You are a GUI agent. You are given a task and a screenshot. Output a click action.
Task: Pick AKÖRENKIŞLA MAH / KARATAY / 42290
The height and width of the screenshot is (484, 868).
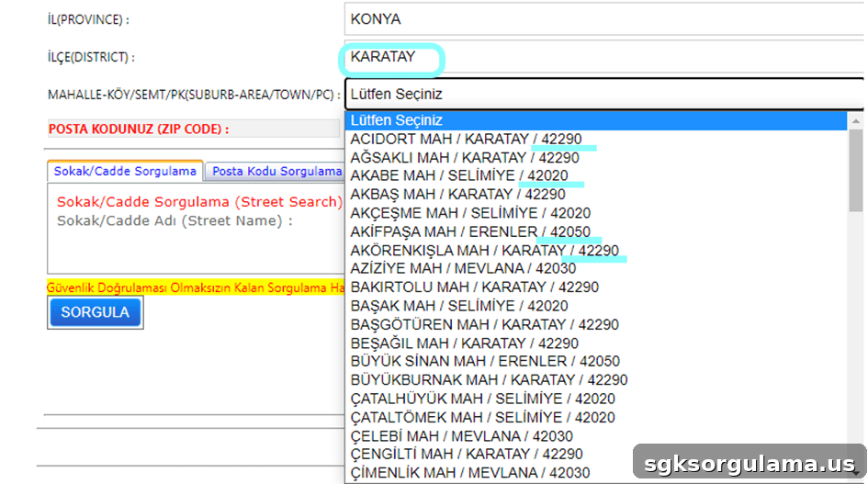pyautogui.click(x=596, y=251)
